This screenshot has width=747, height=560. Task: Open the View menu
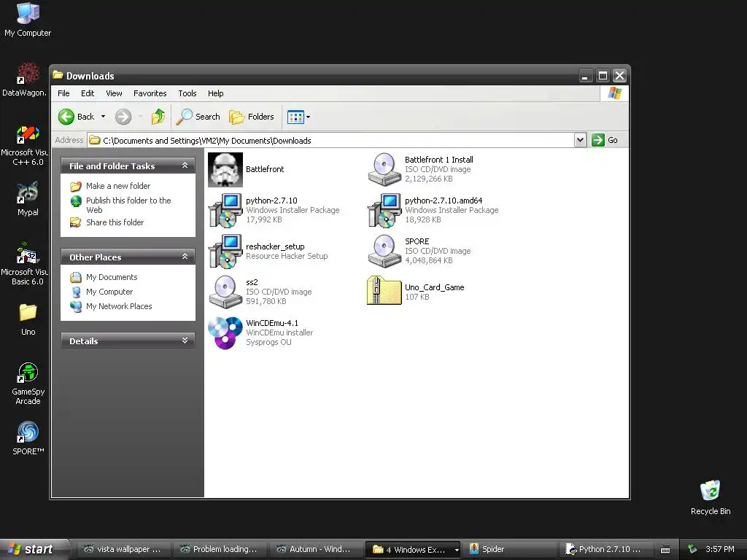(x=114, y=93)
